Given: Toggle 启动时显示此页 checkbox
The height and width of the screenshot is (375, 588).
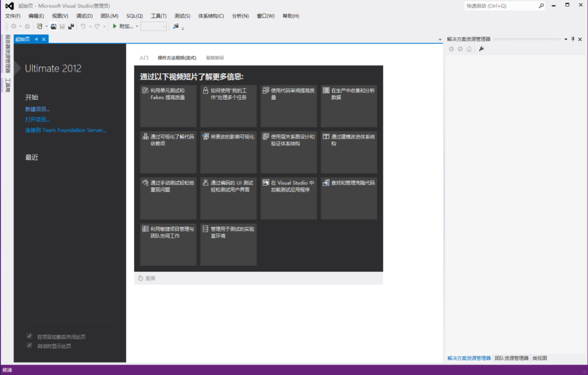Looking at the screenshot, I should click(29, 346).
